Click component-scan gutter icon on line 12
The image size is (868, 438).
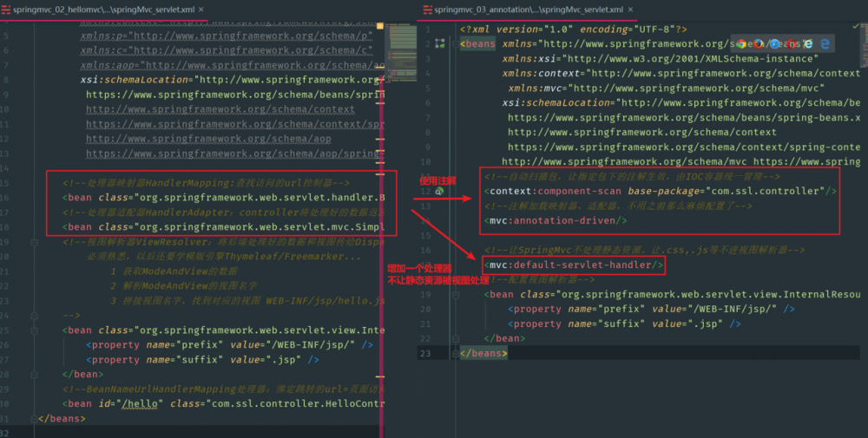click(x=439, y=191)
